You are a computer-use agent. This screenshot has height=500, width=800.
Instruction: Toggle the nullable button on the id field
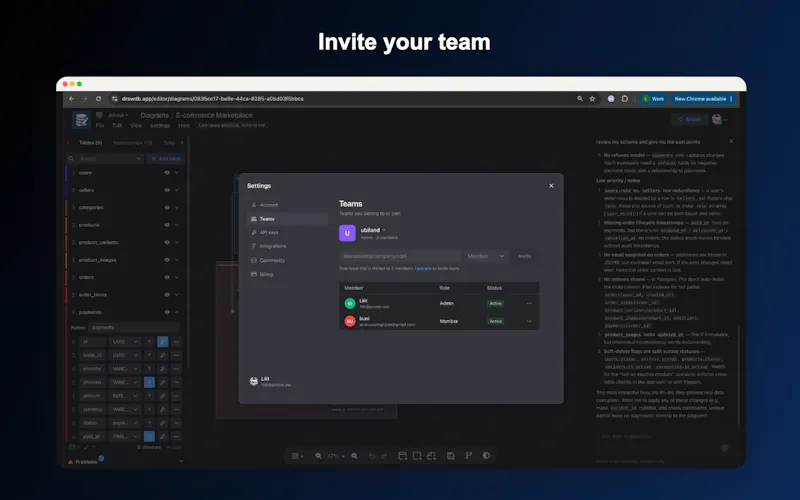click(x=149, y=342)
